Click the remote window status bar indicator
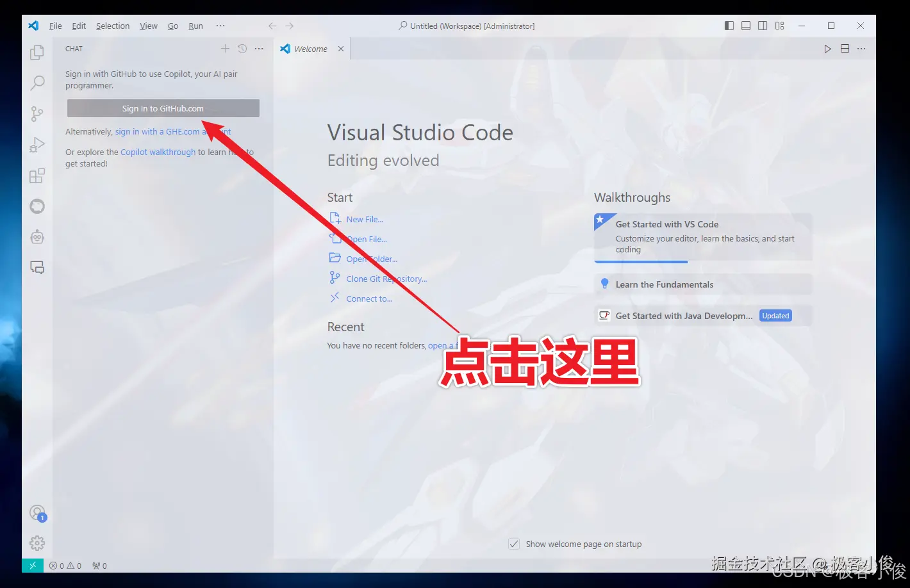 coord(33,566)
